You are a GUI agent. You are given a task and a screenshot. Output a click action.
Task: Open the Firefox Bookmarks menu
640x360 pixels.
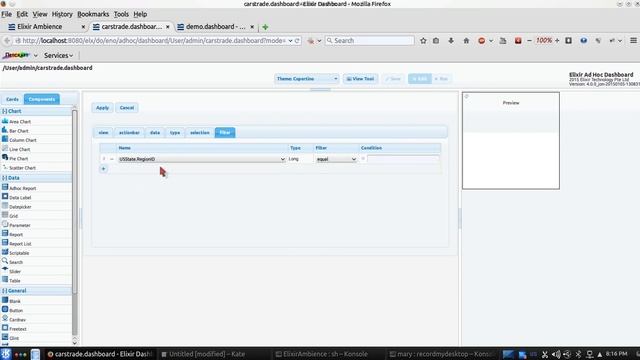tap(93, 14)
